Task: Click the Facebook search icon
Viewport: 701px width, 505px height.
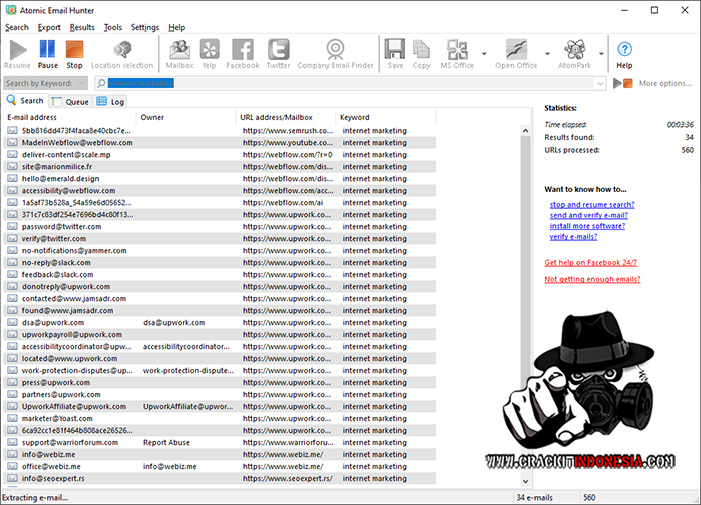Action: click(x=242, y=53)
